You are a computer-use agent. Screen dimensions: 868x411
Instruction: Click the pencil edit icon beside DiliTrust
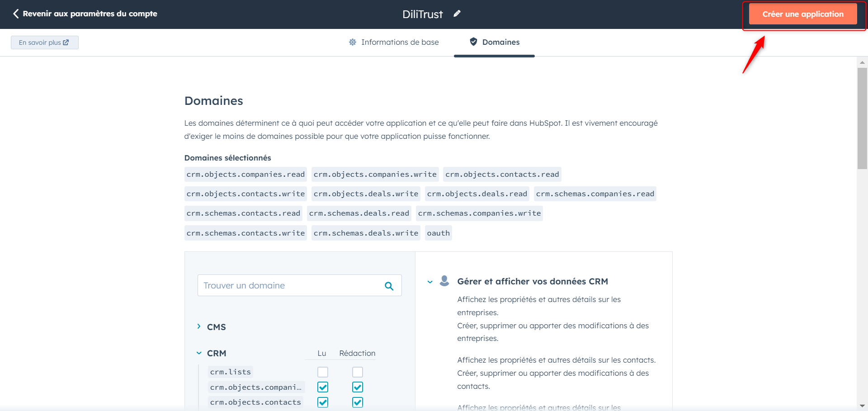(x=457, y=14)
